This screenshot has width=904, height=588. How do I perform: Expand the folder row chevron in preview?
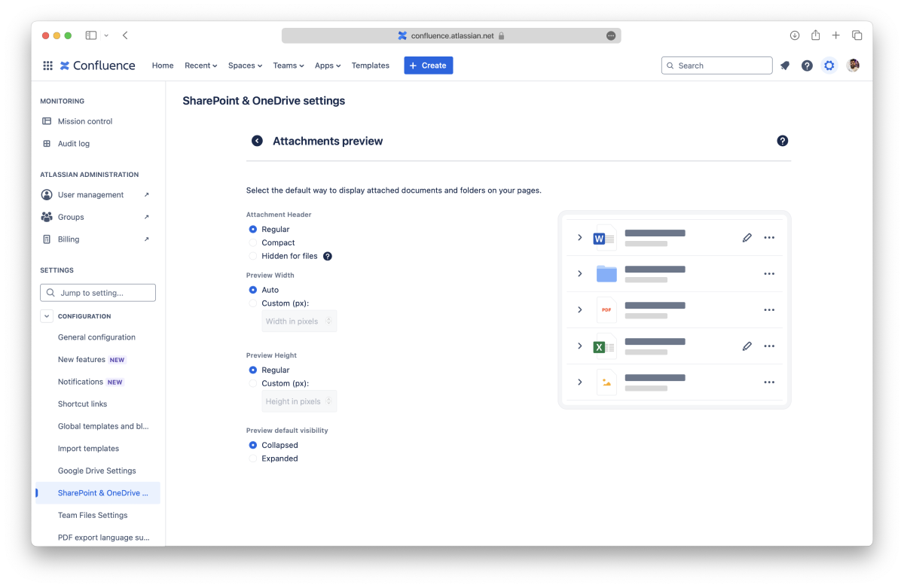click(x=579, y=273)
